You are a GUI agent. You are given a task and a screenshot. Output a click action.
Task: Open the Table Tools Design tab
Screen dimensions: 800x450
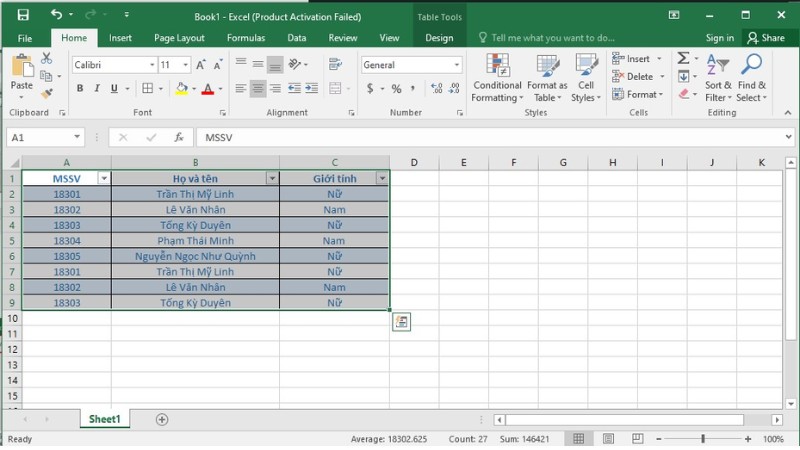tap(439, 38)
